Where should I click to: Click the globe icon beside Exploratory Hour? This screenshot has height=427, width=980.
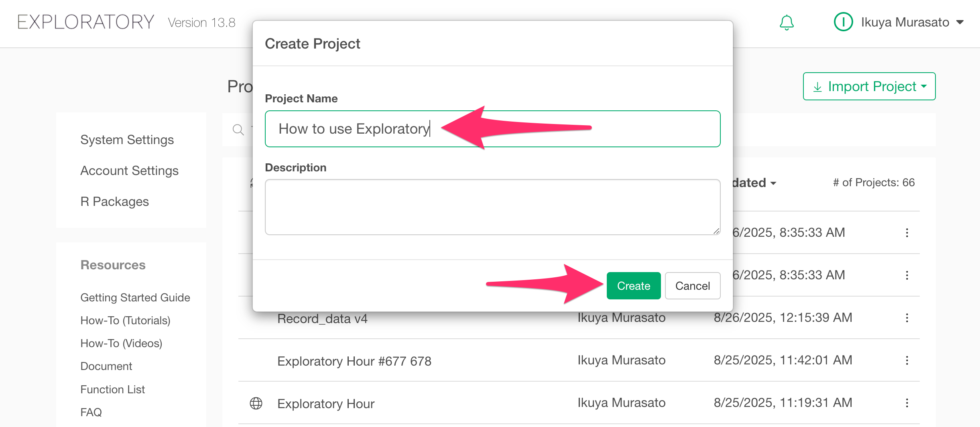pos(256,403)
